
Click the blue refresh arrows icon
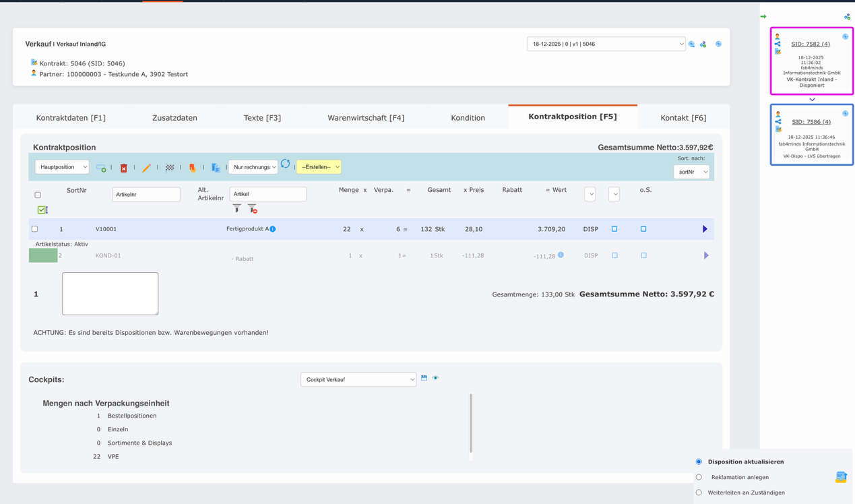286,164
